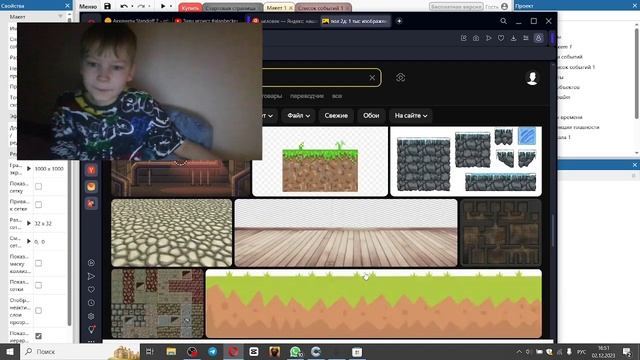Enable the show collision mask checkbox

click(x=38, y=263)
